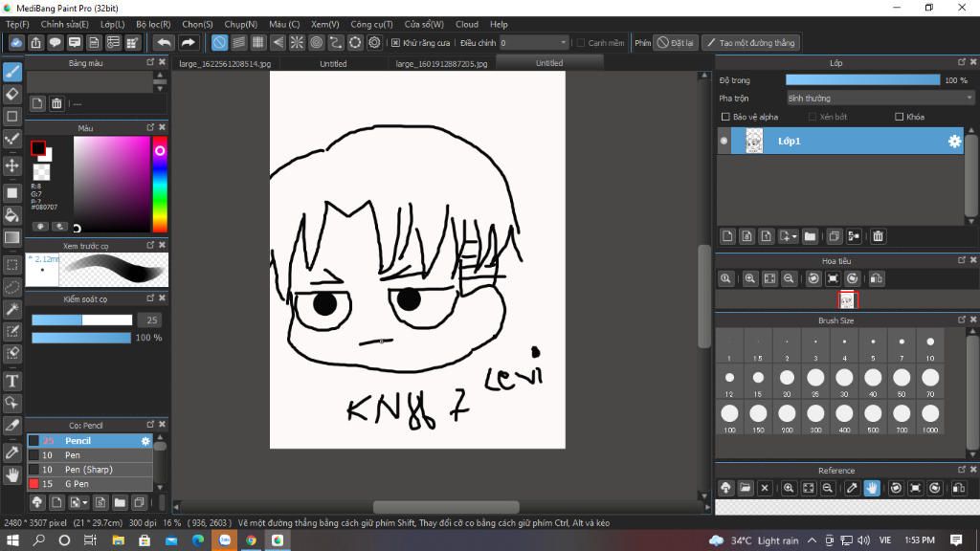The height and width of the screenshot is (551, 980).
Task: Open the Điều chỉnh correction dropdown
Action: (x=534, y=42)
